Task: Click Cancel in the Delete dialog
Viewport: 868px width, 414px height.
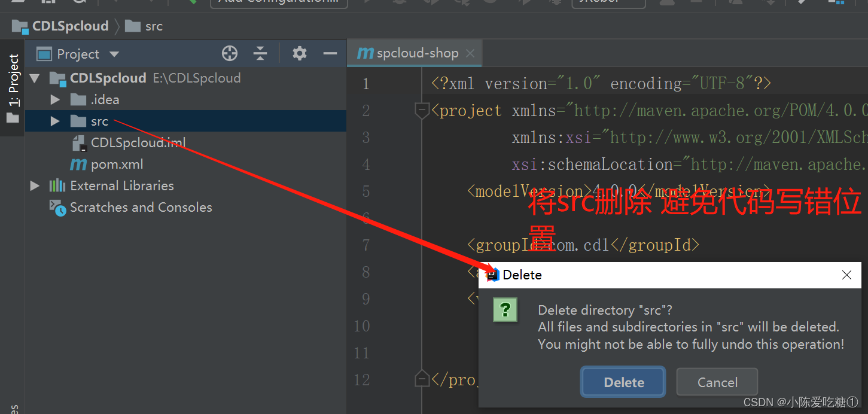Action: point(717,382)
